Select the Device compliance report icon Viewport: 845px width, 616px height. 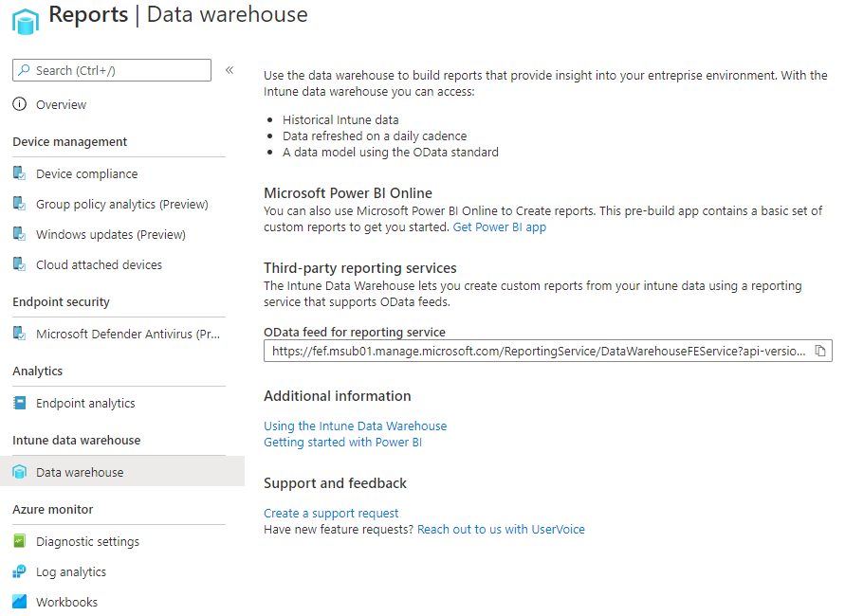pyautogui.click(x=20, y=173)
